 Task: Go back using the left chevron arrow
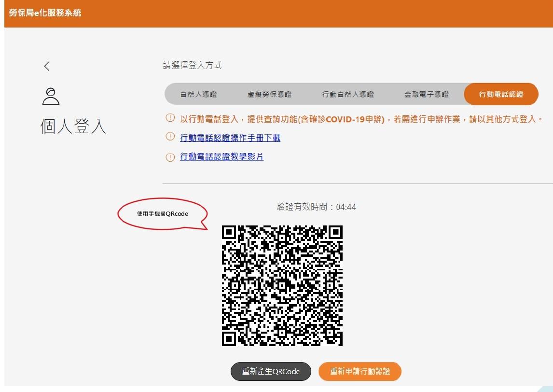[x=47, y=66]
